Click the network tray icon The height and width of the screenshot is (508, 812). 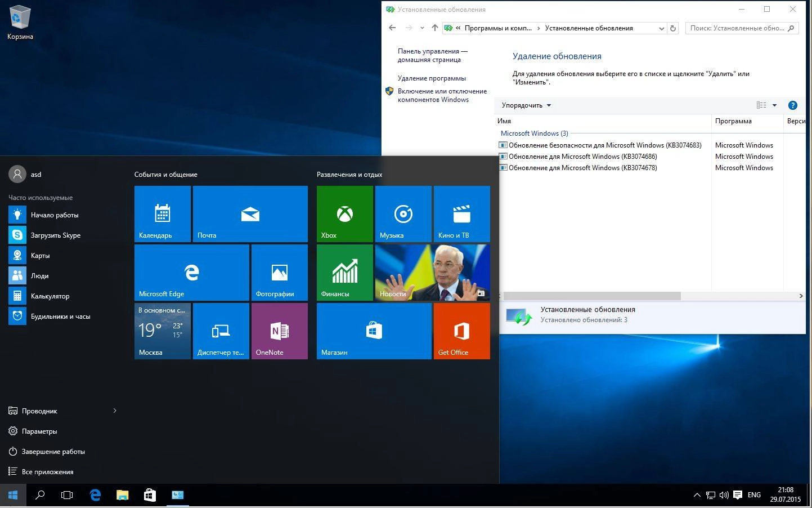[711, 496]
